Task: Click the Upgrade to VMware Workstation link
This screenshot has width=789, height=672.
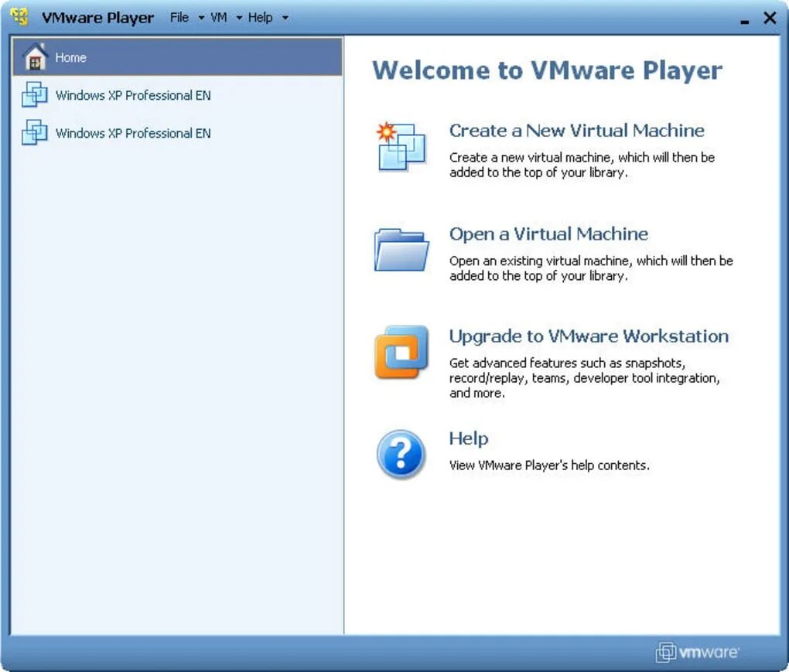Action: point(589,336)
